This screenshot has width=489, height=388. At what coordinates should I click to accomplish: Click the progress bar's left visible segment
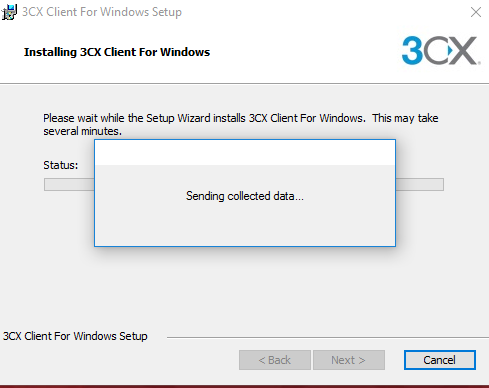pos(69,185)
